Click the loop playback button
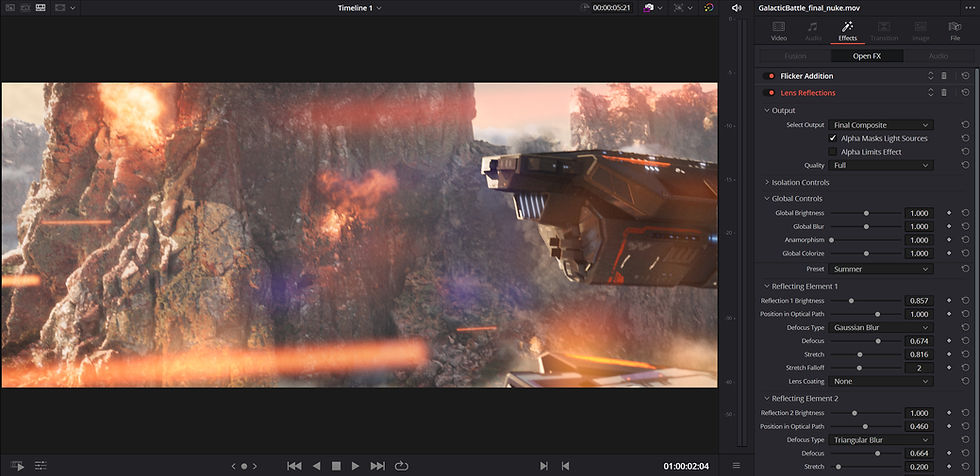Screen dimensions: 980x476 point(401,466)
